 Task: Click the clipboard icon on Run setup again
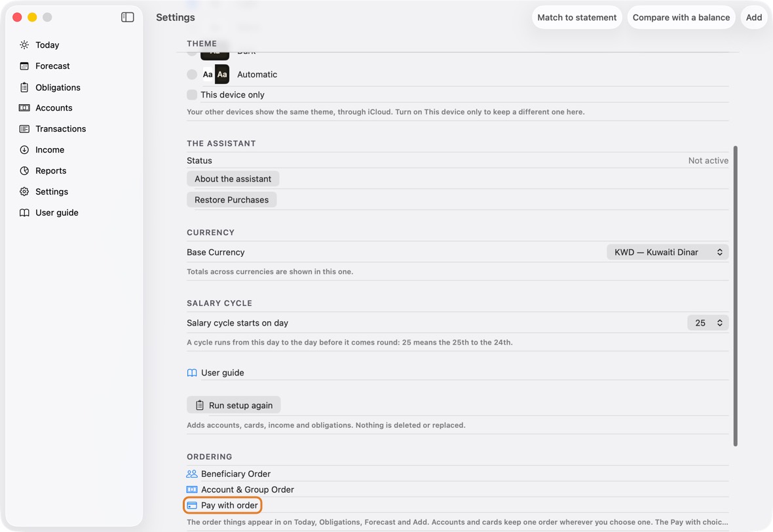click(x=200, y=406)
